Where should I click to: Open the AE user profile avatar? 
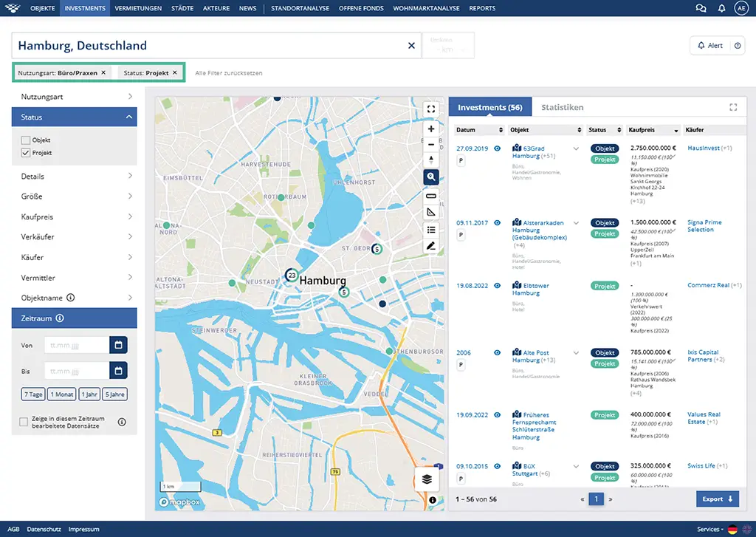tap(741, 8)
